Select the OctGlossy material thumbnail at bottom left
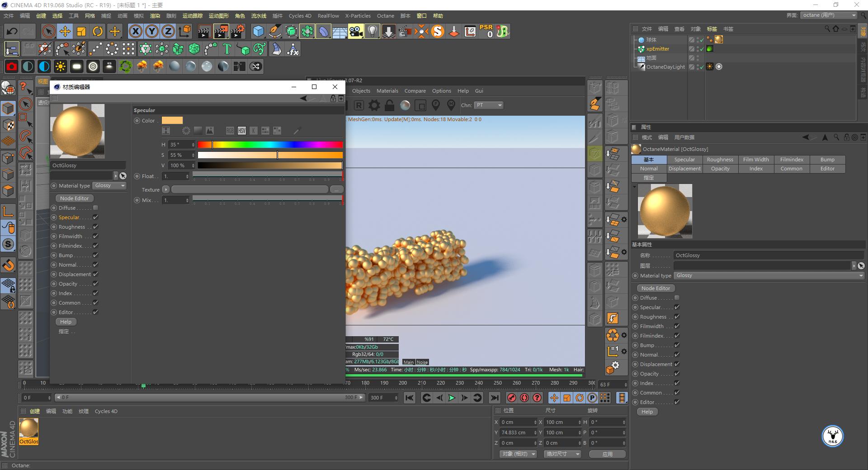This screenshot has height=470, width=868. (x=28, y=427)
